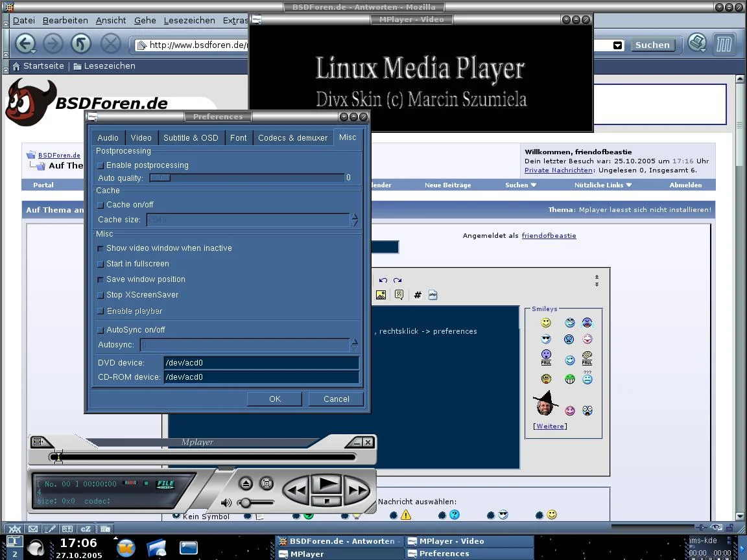Screen dimensions: 747x560
Task: Click OK in the Preferences dialog
Action: pyautogui.click(x=274, y=399)
